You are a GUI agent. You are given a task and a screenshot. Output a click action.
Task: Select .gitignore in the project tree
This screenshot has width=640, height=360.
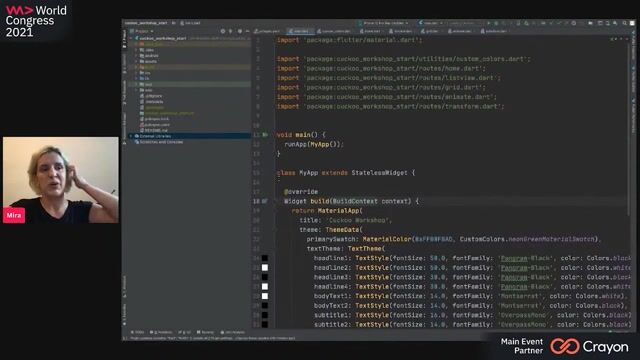tap(151, 96)
